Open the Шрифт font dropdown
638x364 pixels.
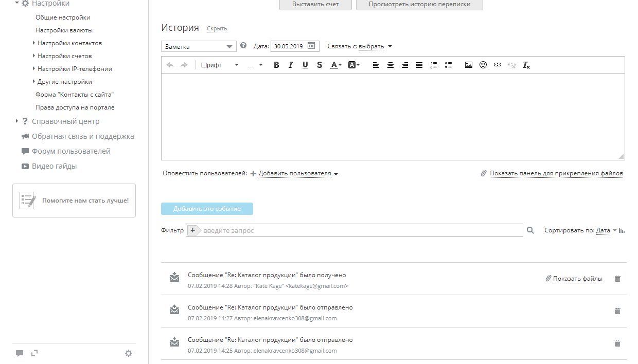(220, 65)
